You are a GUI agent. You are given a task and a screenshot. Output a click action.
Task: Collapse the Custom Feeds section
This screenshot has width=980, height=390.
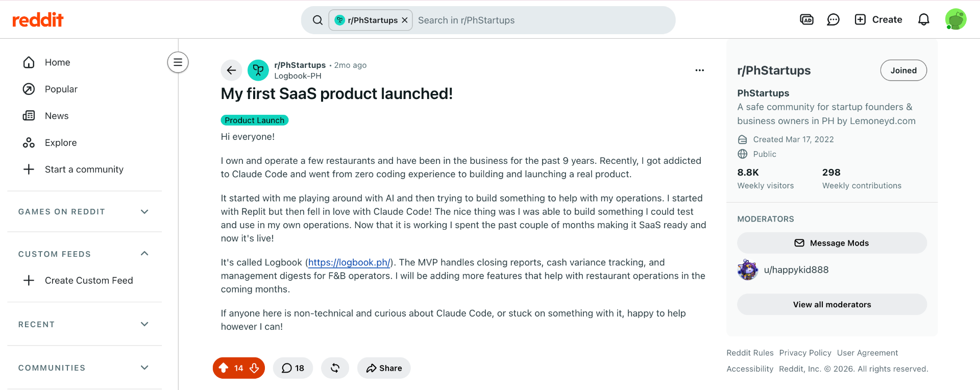[x=85, y=254]
